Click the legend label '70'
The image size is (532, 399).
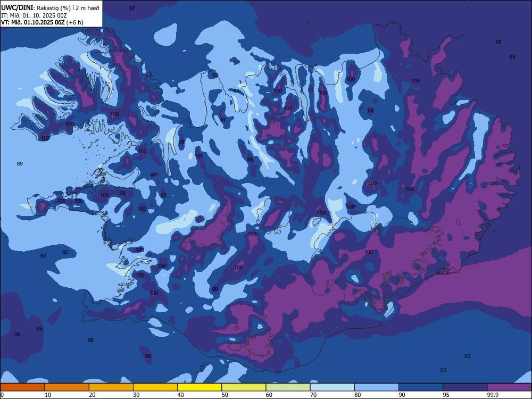pyautogui.click(x=313, y=395)
